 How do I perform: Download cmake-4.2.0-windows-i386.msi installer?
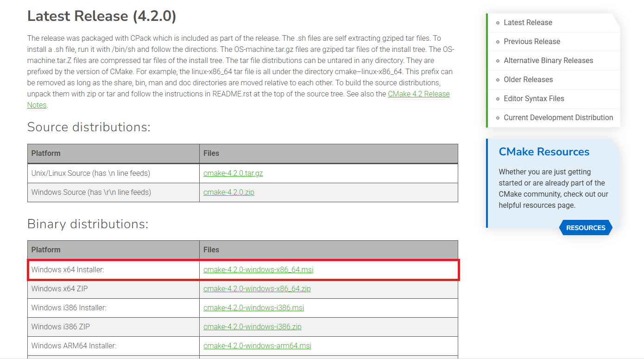coord(254,308)
